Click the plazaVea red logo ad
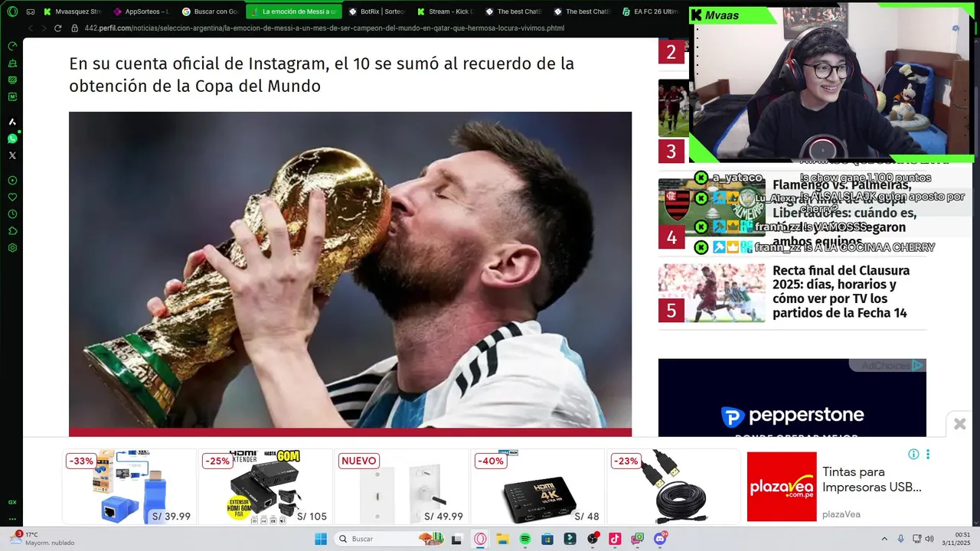The width and height of the screenshot is (980, 551). click(x=782, y=487)
